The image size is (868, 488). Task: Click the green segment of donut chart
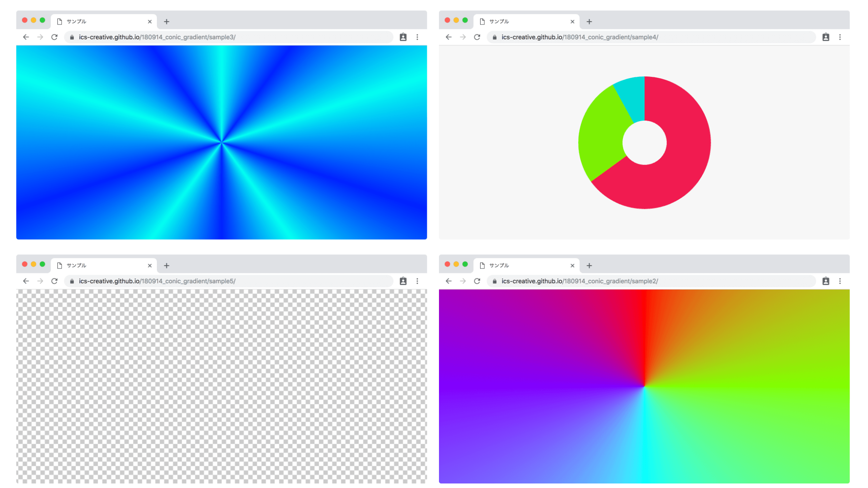tap(601, 136)
